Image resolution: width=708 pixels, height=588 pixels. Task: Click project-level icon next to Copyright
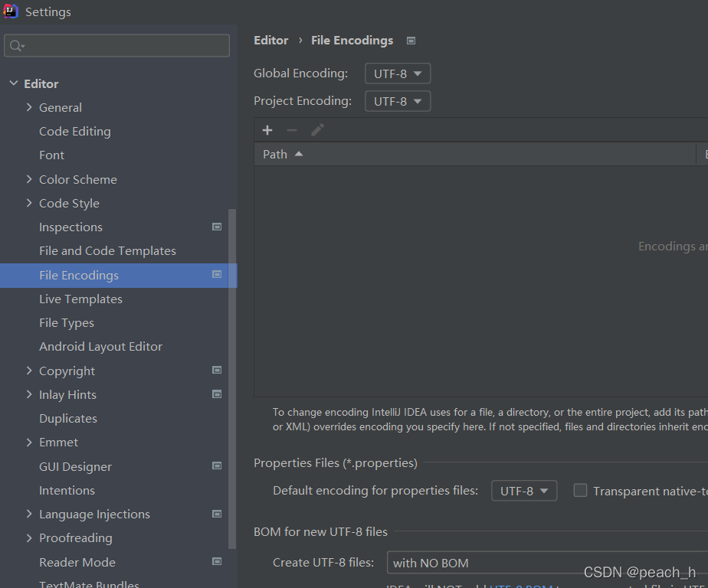click(217, 371)
